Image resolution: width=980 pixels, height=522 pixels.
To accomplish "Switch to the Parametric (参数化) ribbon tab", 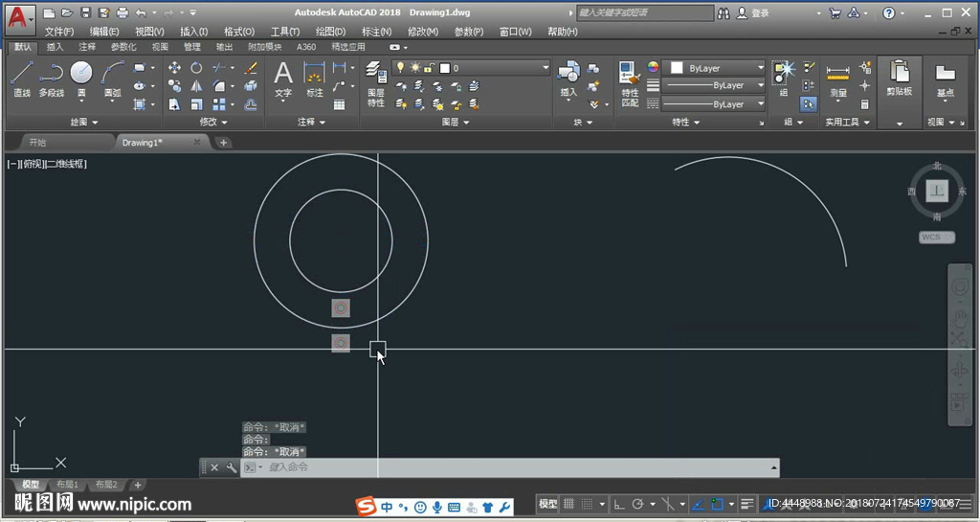I will pyautogui.click(x=123, y=47).
